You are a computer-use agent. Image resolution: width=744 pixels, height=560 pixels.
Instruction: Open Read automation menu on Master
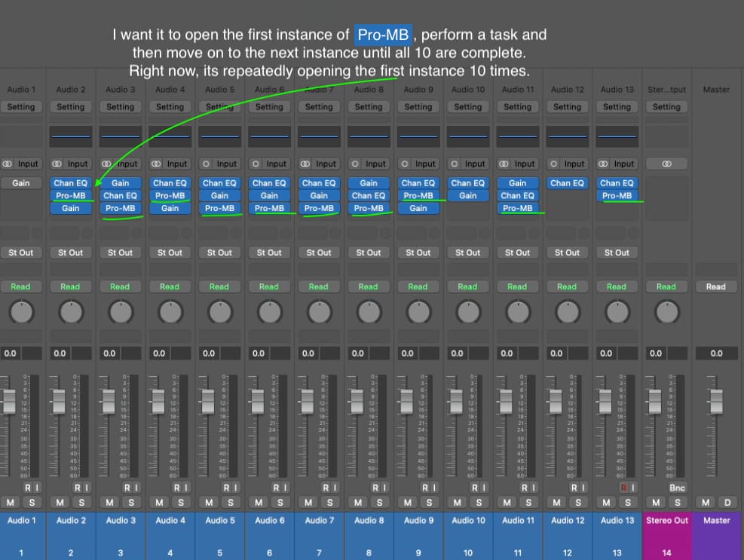coord(716,286)
